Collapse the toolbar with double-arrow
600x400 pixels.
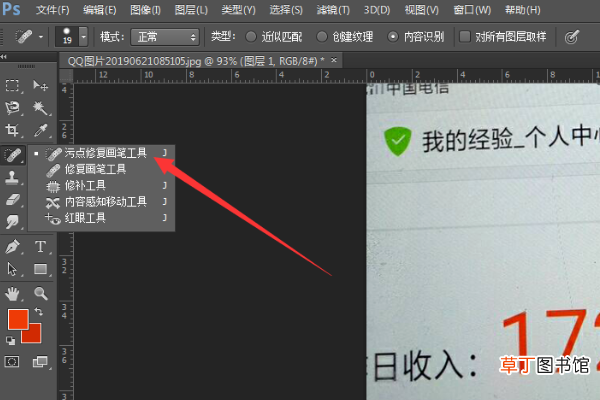tap(4, 57)
